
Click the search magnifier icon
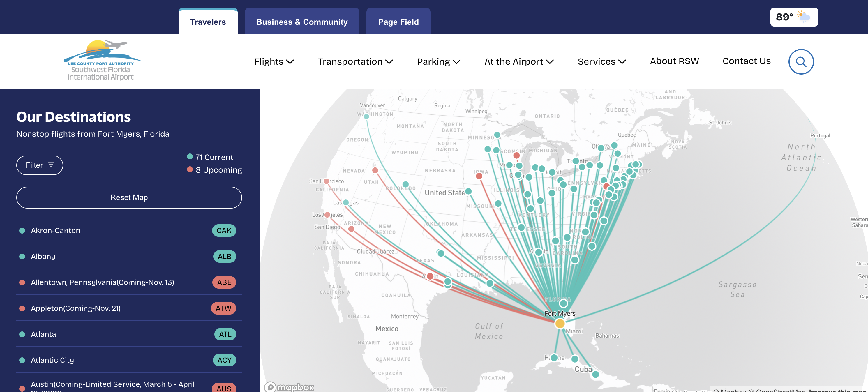point(801,62)
